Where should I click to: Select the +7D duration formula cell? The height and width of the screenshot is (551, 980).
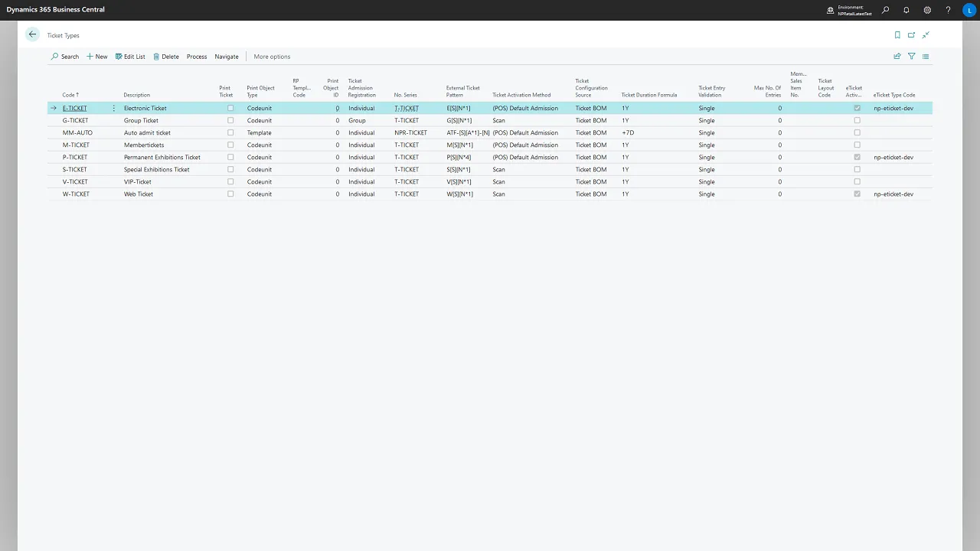629,133
